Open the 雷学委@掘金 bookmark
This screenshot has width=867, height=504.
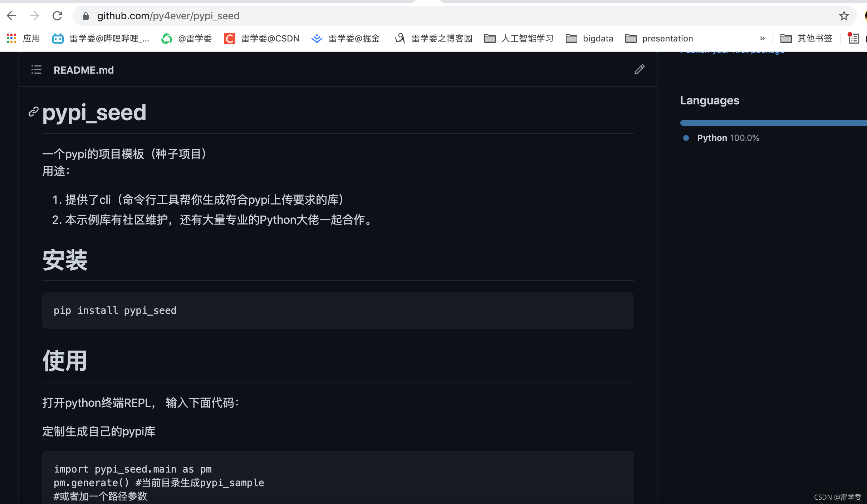pos(345,38)
